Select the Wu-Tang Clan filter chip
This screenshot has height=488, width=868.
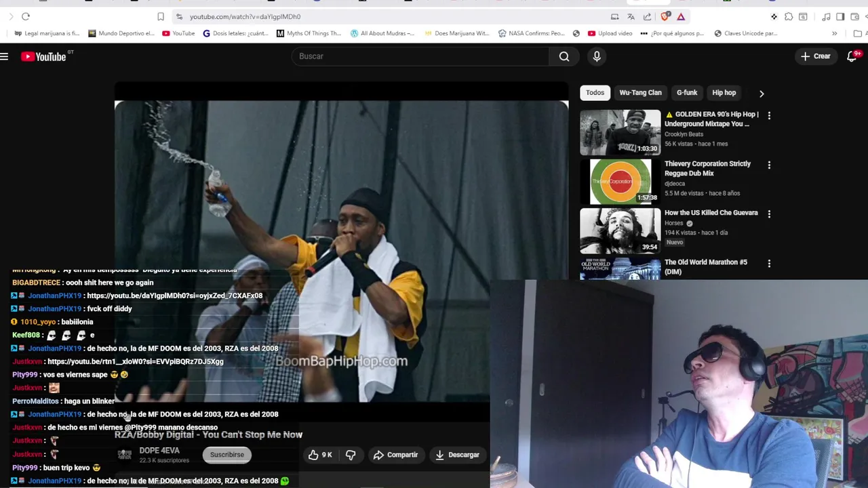640,93
